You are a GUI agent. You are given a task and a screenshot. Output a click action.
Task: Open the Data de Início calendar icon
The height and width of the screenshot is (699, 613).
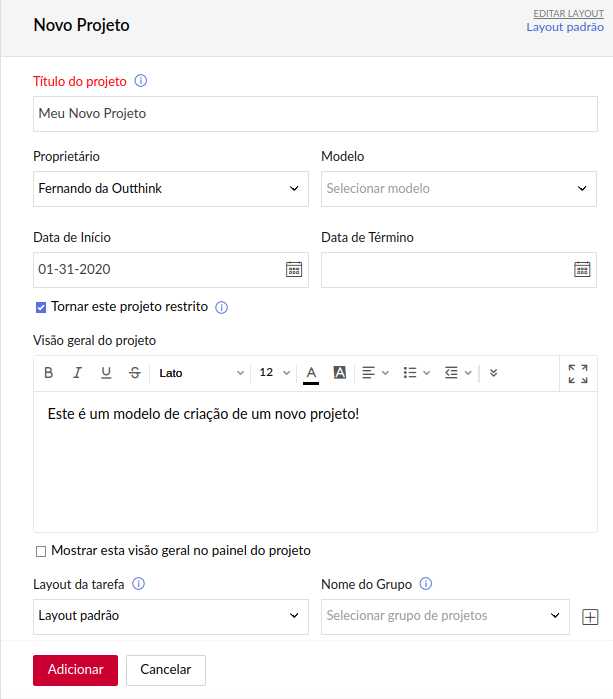[x=294, y=269]
